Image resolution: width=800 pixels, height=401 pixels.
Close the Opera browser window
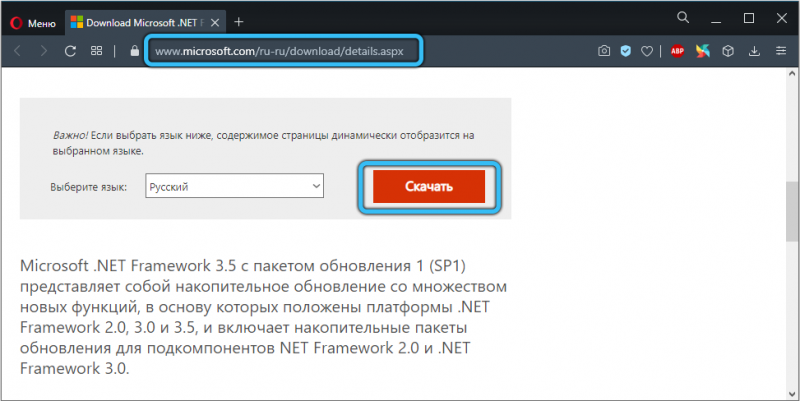782,18
